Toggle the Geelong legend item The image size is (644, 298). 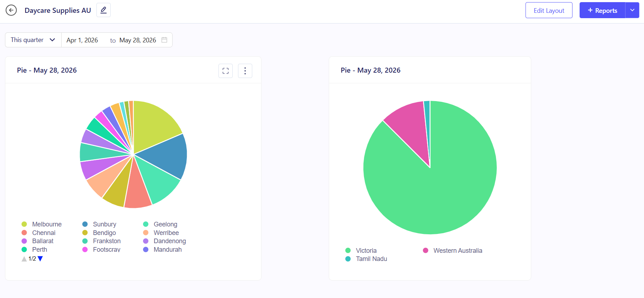point(160,224)
